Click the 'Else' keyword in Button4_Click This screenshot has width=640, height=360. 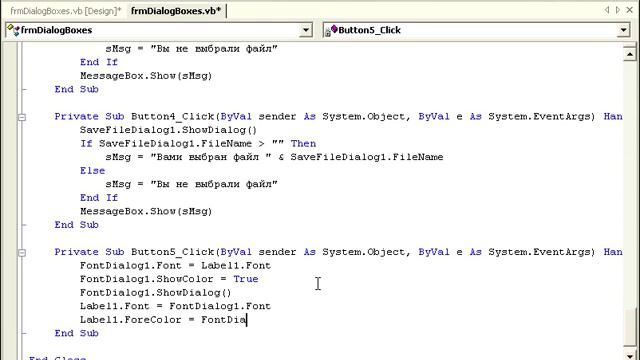[x=93, y=171]
